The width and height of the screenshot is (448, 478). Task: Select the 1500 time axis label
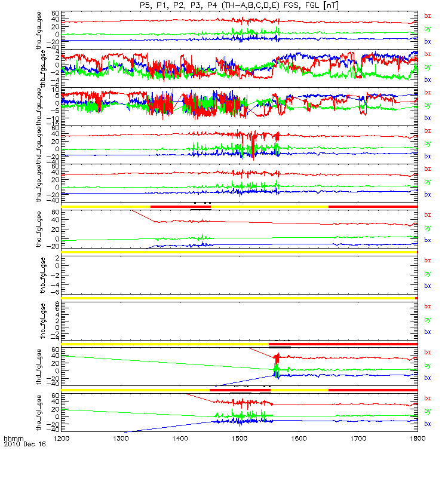[240, 439]
